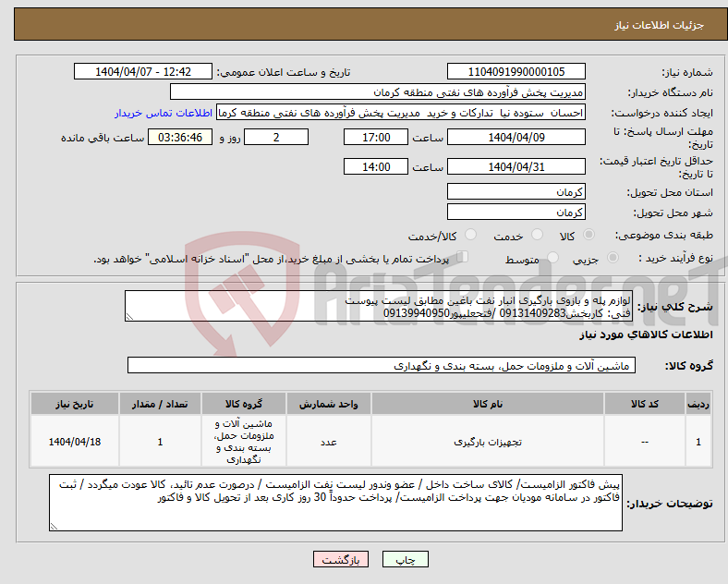
Task: Select the جزیی purchase type radio
Action: [613, 257]
